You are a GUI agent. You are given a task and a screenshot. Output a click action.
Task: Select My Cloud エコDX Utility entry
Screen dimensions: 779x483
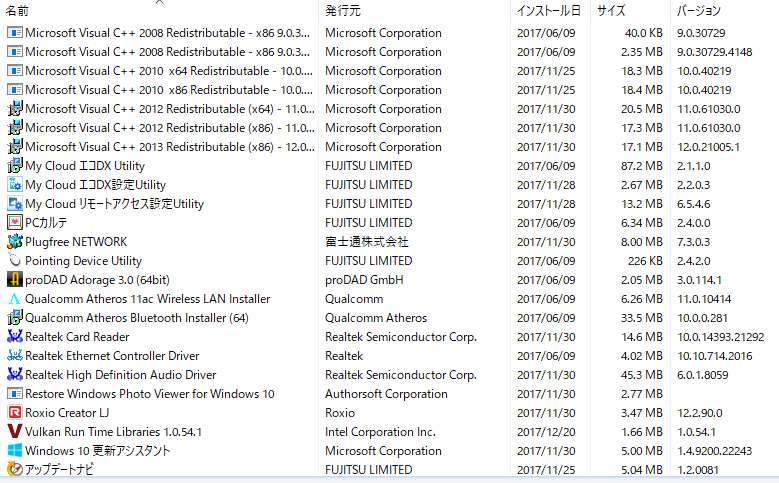tap(85, 166)
